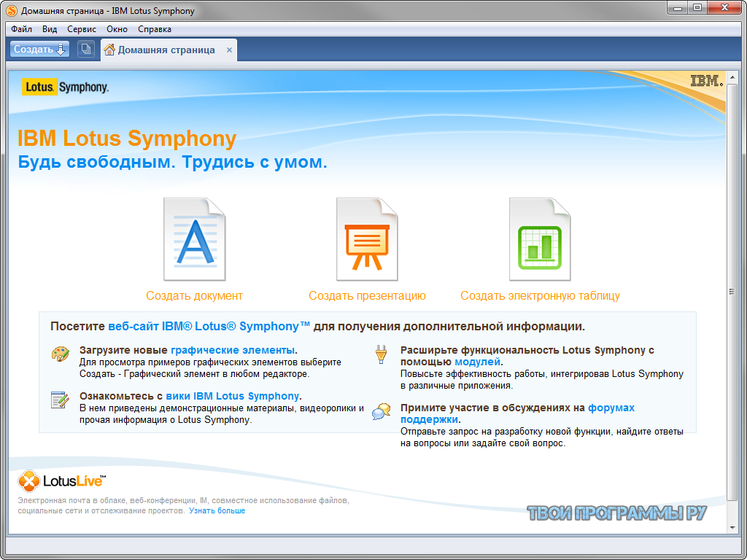
Task: Open the Окно menu
Action: (x=117, y=29)
